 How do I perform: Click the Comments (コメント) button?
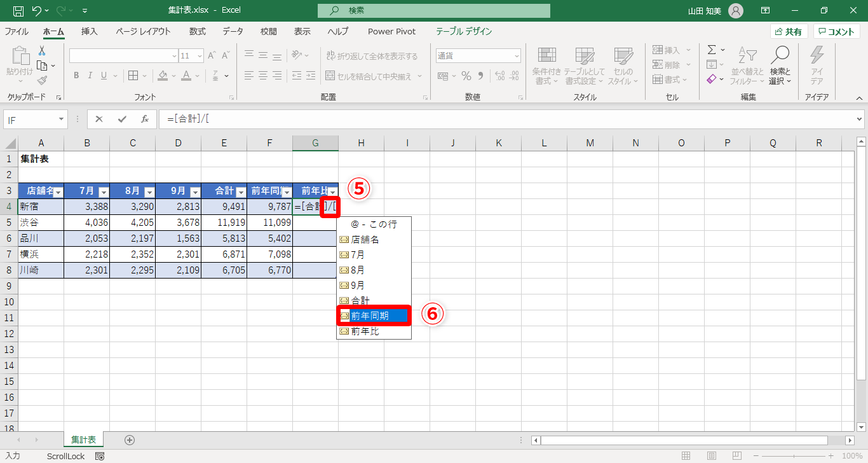click(837, 32)
